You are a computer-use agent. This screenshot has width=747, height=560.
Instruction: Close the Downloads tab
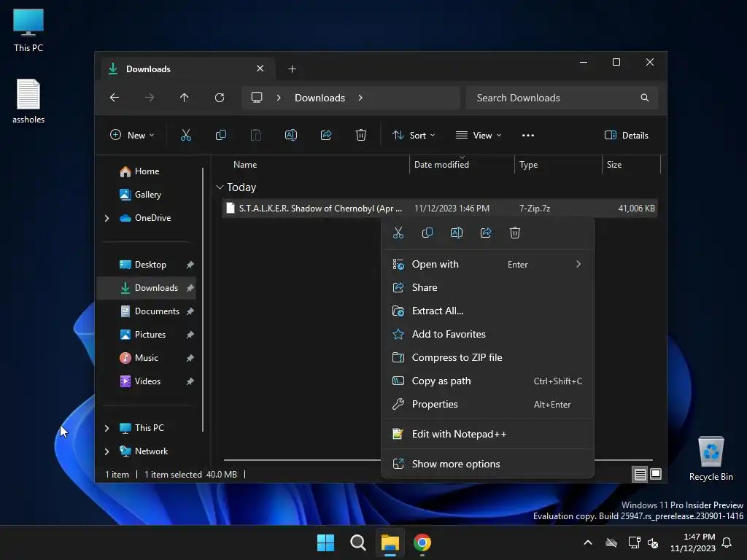coord(260,69)
